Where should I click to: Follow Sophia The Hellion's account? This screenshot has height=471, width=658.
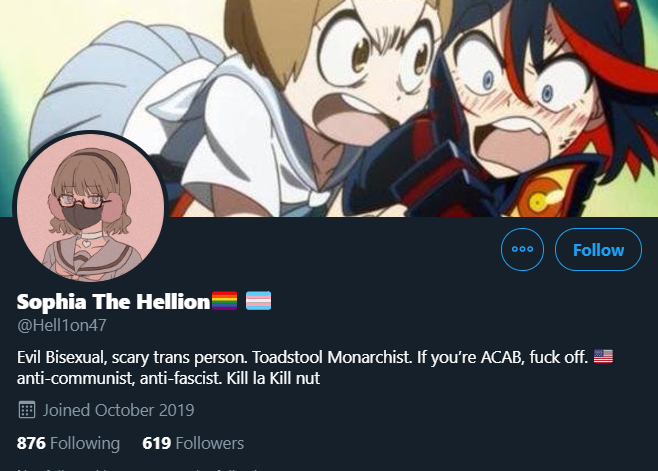point(598,249)
